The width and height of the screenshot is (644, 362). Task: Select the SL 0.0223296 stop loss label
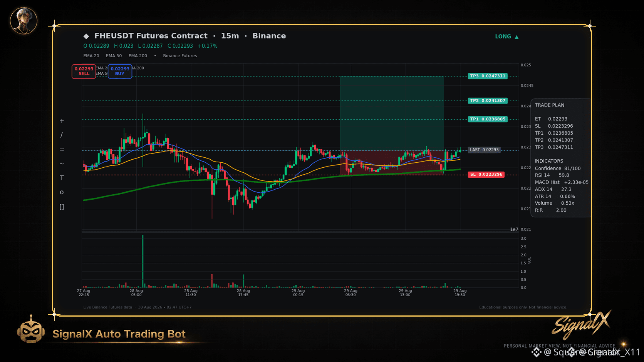[x=486, y=175]
